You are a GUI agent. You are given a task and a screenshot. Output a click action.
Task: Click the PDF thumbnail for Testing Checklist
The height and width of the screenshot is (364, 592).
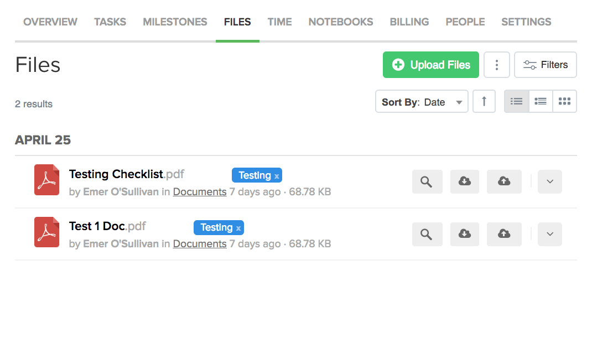[46, 180]
